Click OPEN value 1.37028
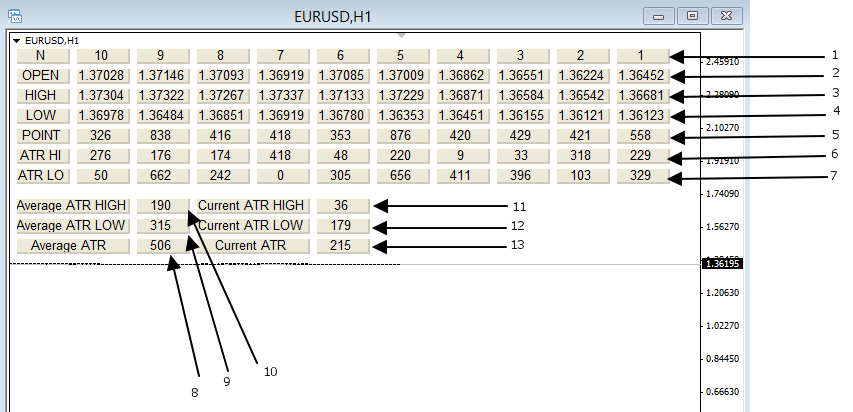This screenshot has width=853, height=412. (103, 76)
